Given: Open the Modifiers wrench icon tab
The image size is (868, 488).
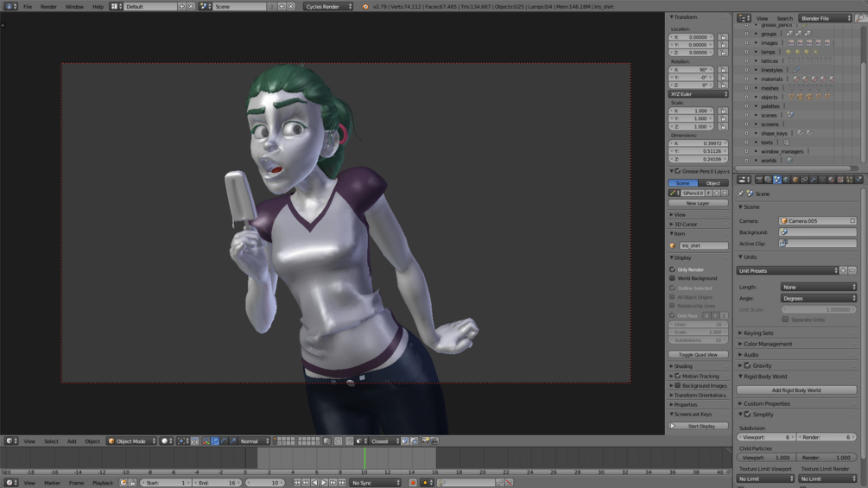Looking at the screenshot, I should click(x=814, y=180).
